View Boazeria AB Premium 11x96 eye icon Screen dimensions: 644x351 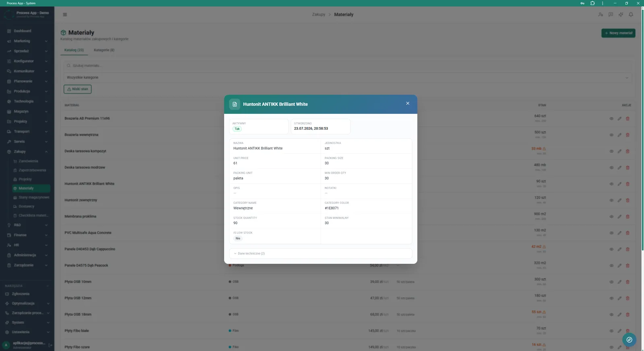tap(611, 119)
